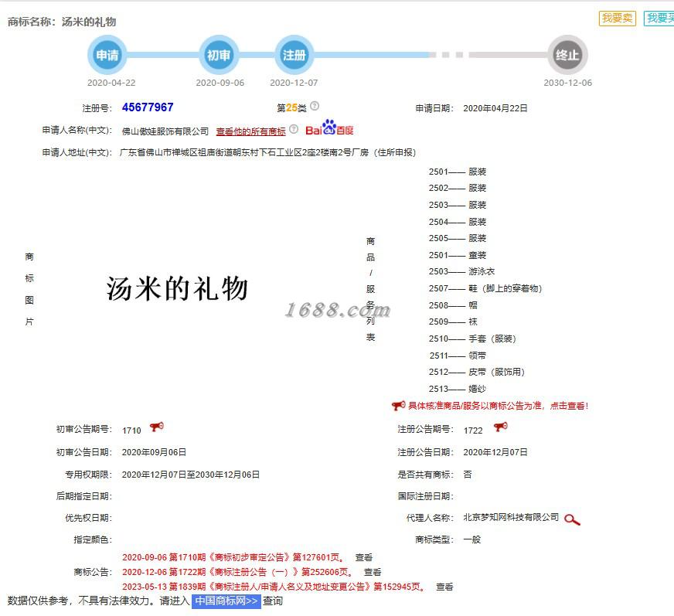Select the 2504 服装 item
Image resolution: width=674 pixels, height=616 pixels.
(458, 222)
